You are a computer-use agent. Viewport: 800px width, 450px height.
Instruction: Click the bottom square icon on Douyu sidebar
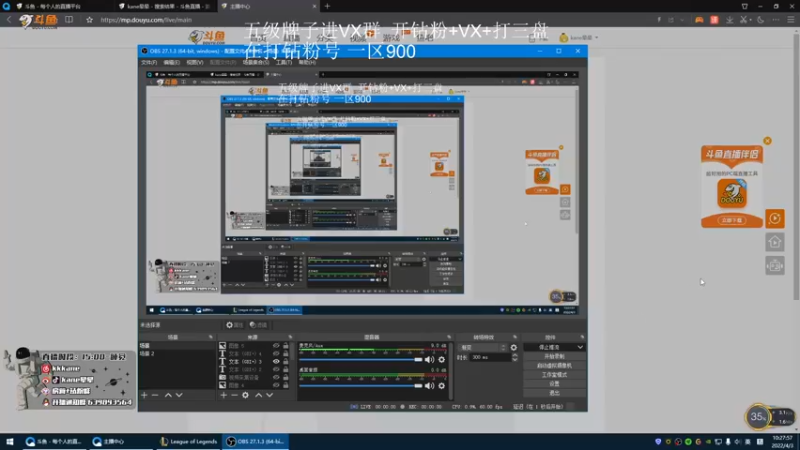(775, 265)
